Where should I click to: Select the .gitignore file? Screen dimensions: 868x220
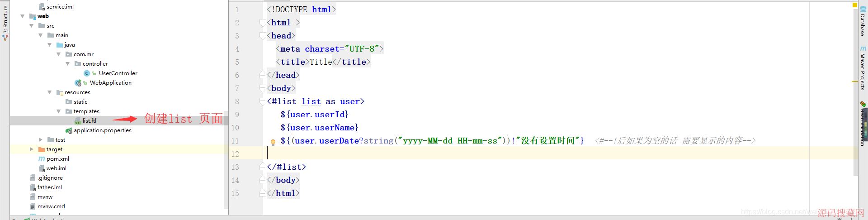click(x=50, y=178)
